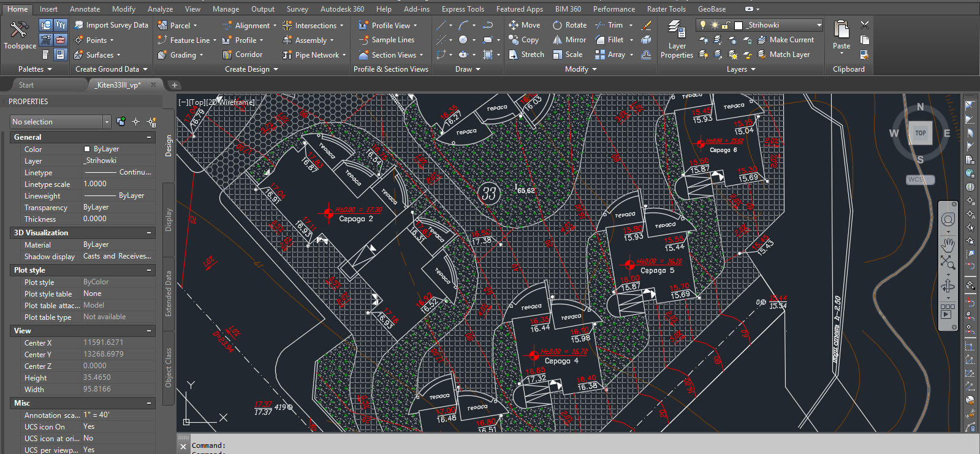980x454 pixels.
Task: Click Make Current layer button
Action: point(786,40)
